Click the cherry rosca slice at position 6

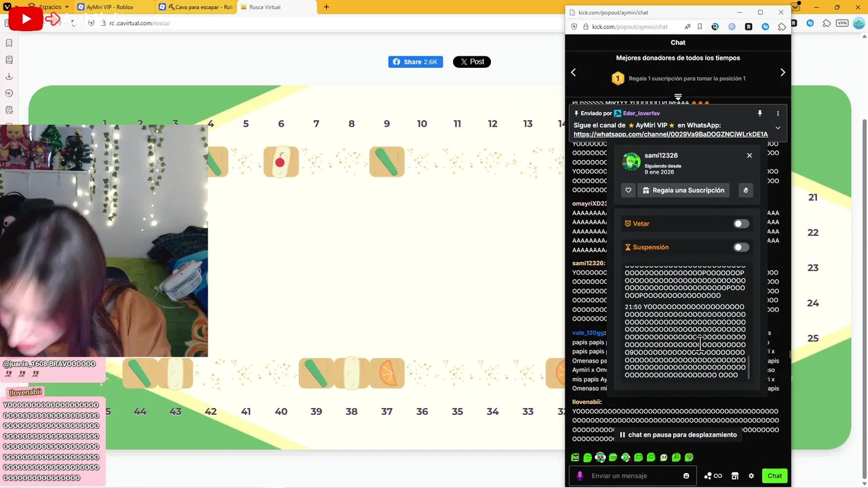tap(281, 161)
